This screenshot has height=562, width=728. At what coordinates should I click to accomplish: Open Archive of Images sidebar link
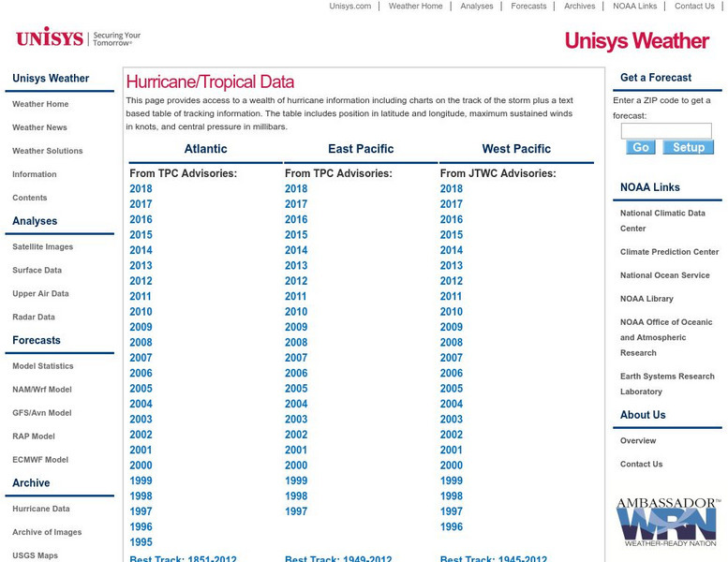pos(47,532)
